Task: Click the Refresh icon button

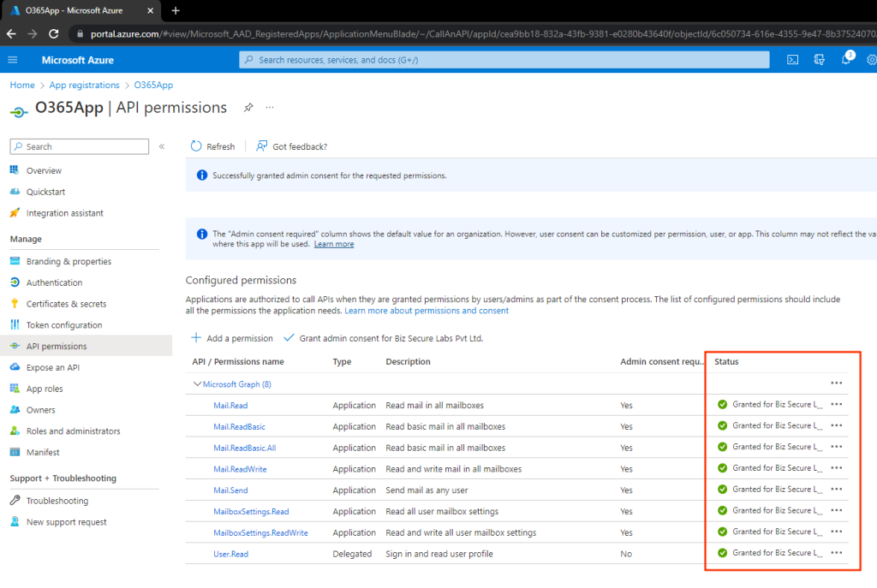Action: pos(197,146)
